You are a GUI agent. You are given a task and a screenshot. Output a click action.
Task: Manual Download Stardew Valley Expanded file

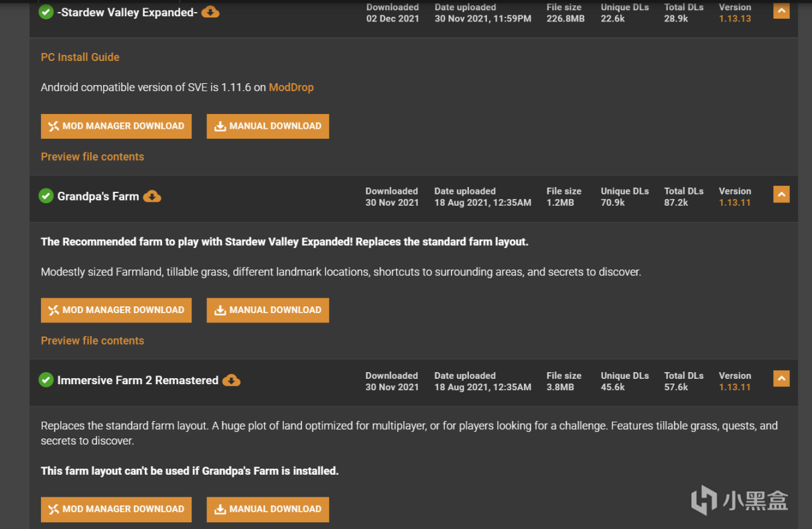tap(267, 126)
